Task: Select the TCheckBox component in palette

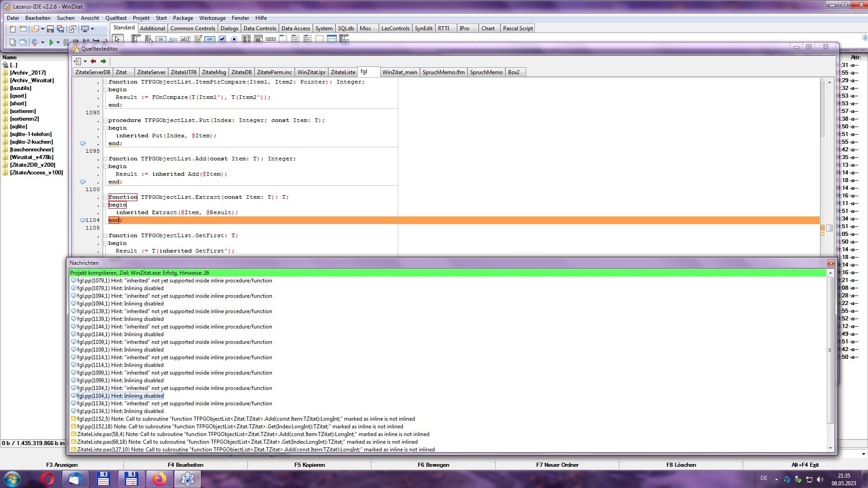Action: (x=222, y=39)
